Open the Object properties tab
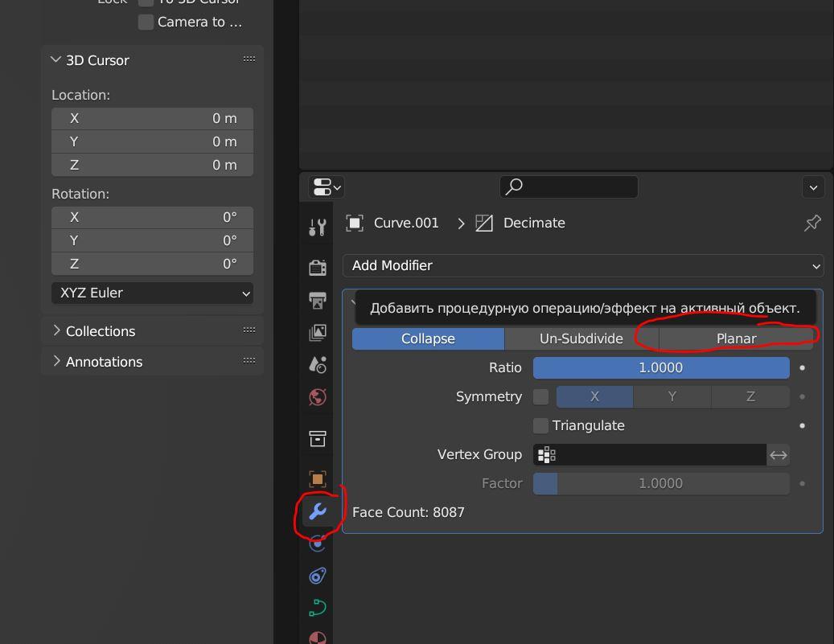 318,479
